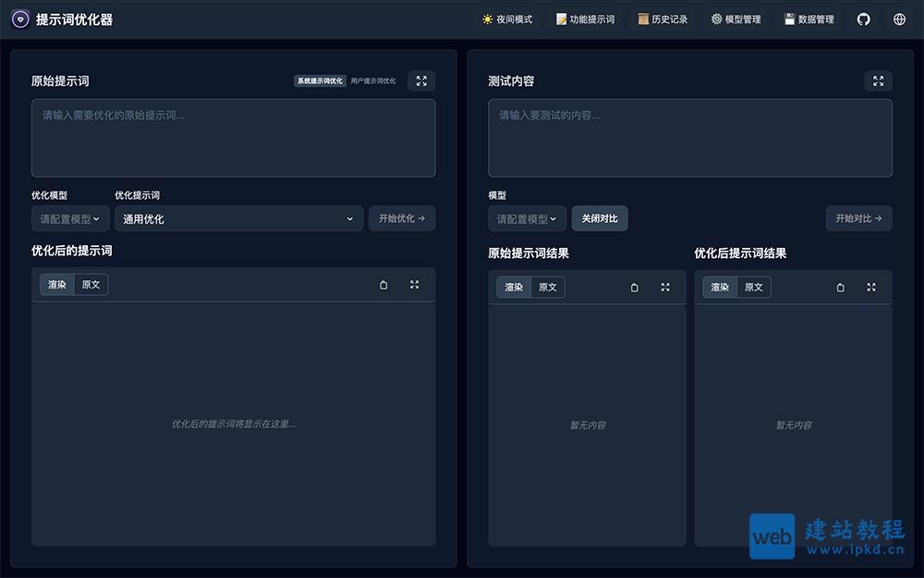The width and height of the screenshot is (924, 578).
Task: Open 模型管理 model manager
Action: (736, 19)
